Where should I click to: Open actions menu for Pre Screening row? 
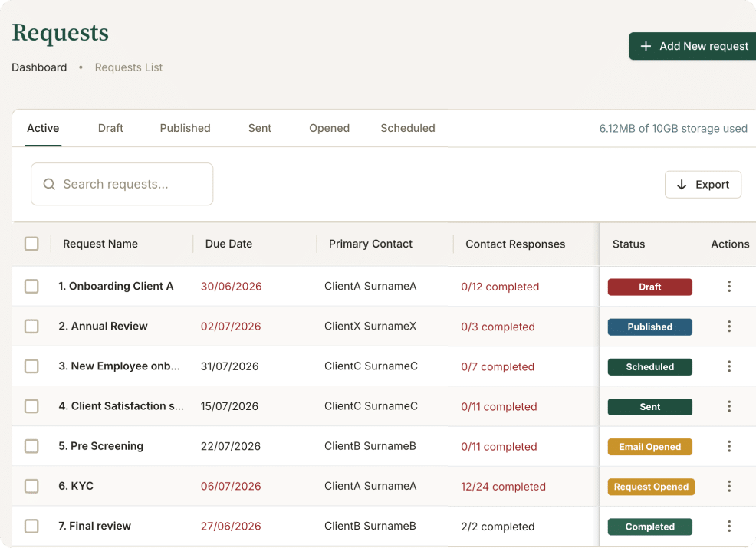(729, 446)
